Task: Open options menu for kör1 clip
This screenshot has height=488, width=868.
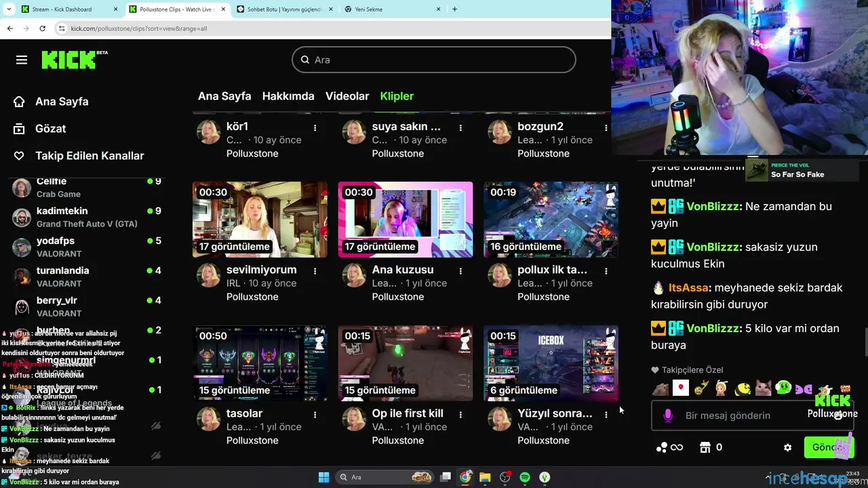Action: [x=315, y=127]
